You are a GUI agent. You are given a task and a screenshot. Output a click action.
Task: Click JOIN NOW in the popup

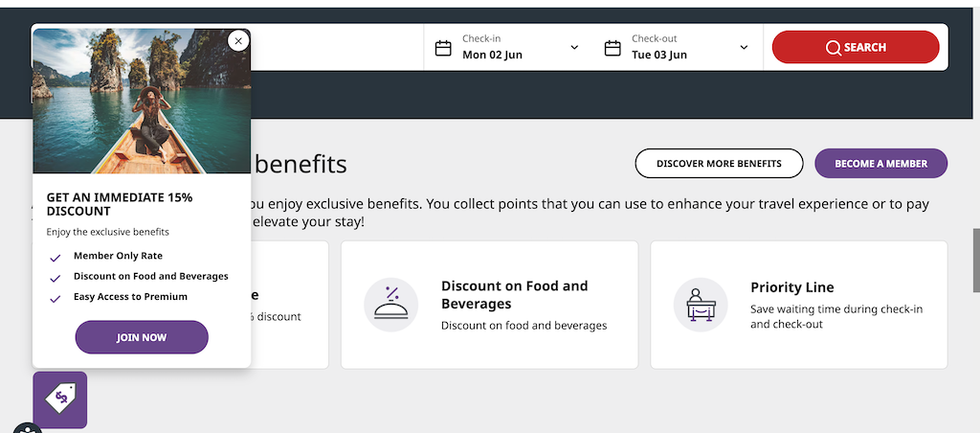142,337
